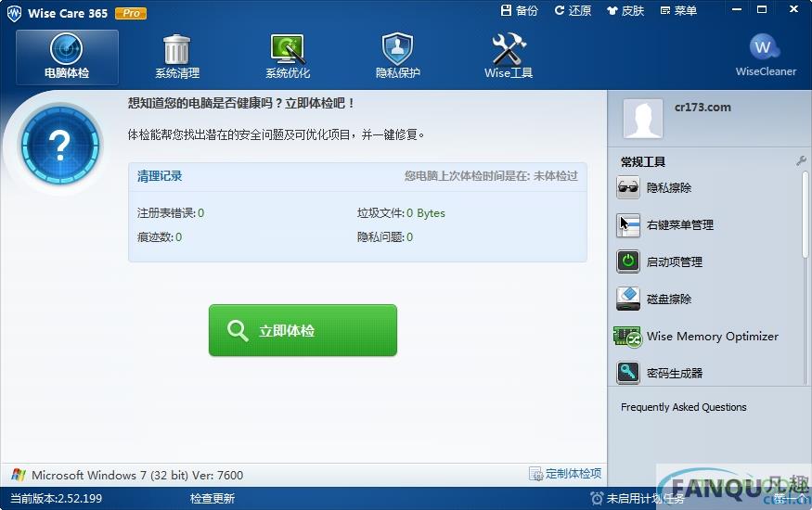Image resolution: width=812 pixels, height=510 pixels.
Task: Maximize the Wise Care 365 window
Action: point(762,9)
